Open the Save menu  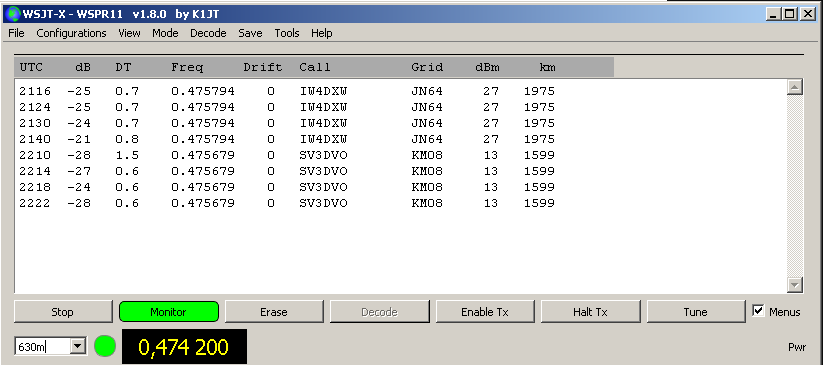click(x=250, y=33)
